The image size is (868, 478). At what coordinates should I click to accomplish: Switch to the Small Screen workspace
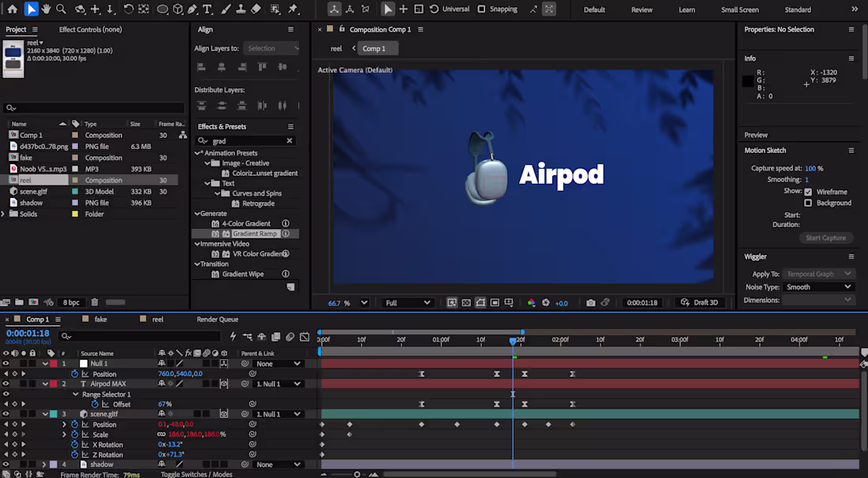pyautogui.click(x=739, y=9)
